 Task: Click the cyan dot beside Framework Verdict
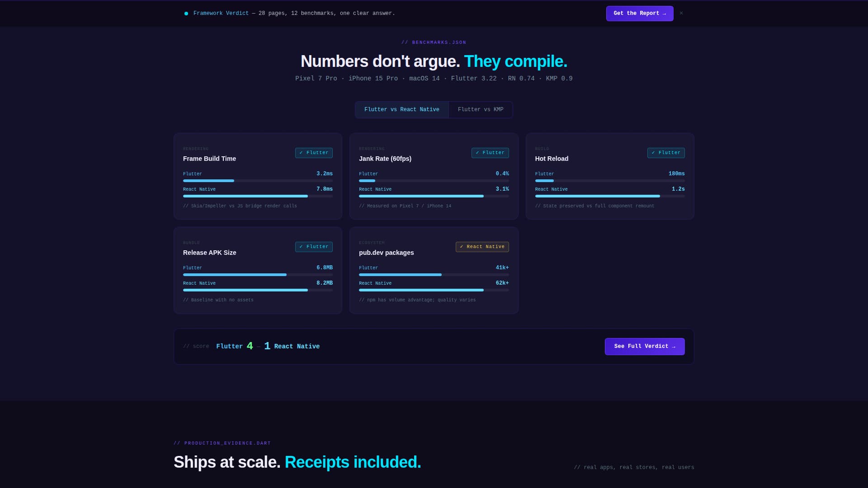(186, 14)
